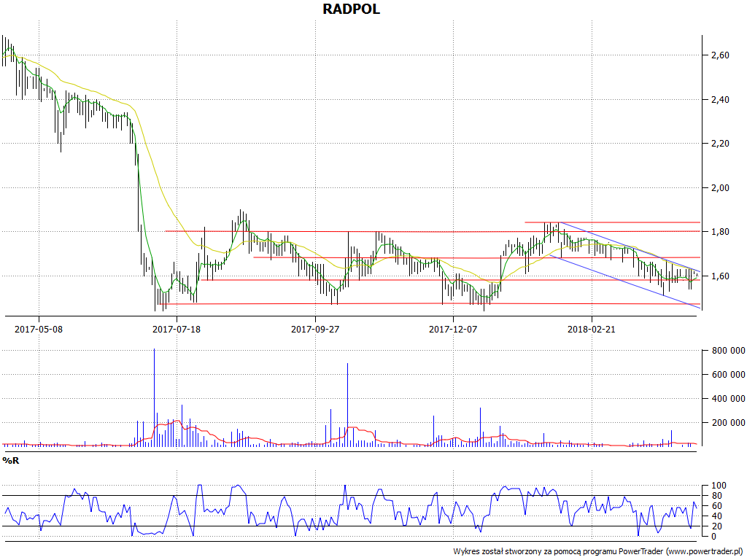
Task: Click the 2,00 price axis label
Action: 720,187
